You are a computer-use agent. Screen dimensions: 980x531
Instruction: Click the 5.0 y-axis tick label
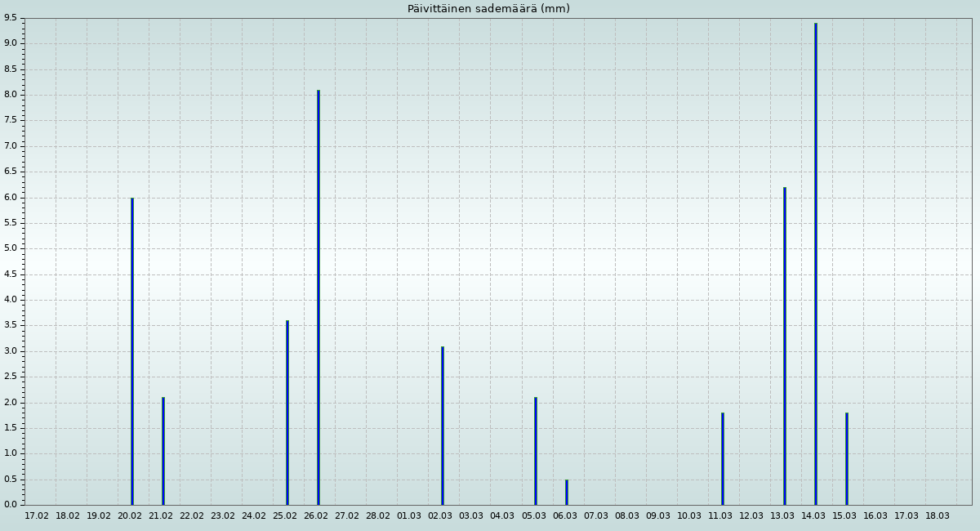click(x=11, y=248)
